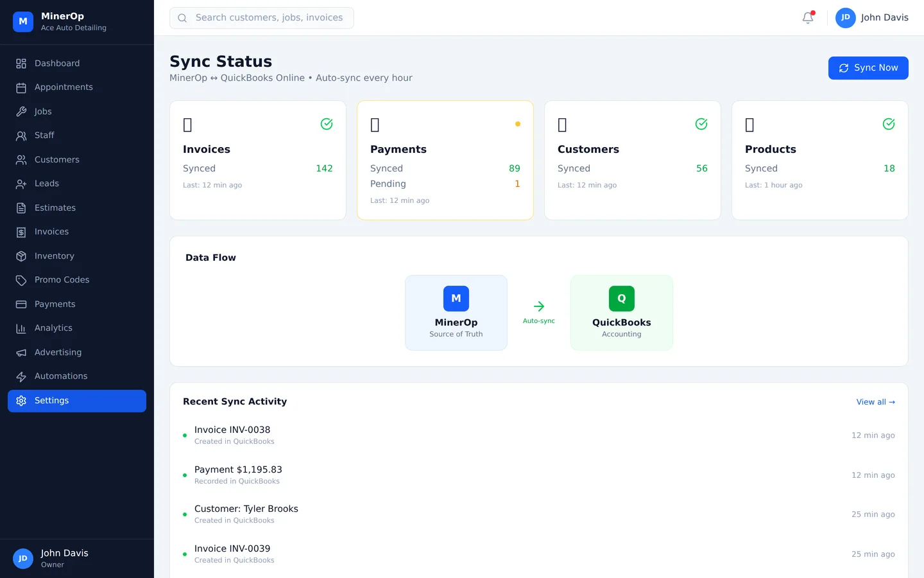Go to the Estimates page

(55, 208)
